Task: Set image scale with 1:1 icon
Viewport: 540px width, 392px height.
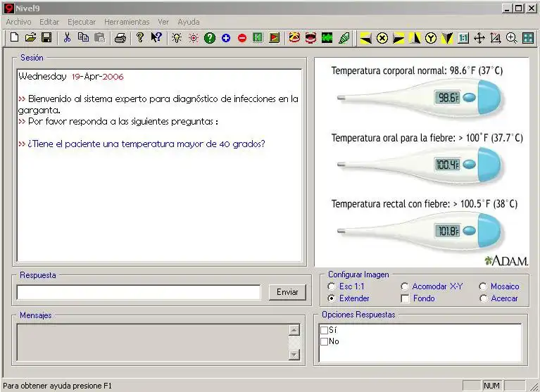Action: click(463, 38)
